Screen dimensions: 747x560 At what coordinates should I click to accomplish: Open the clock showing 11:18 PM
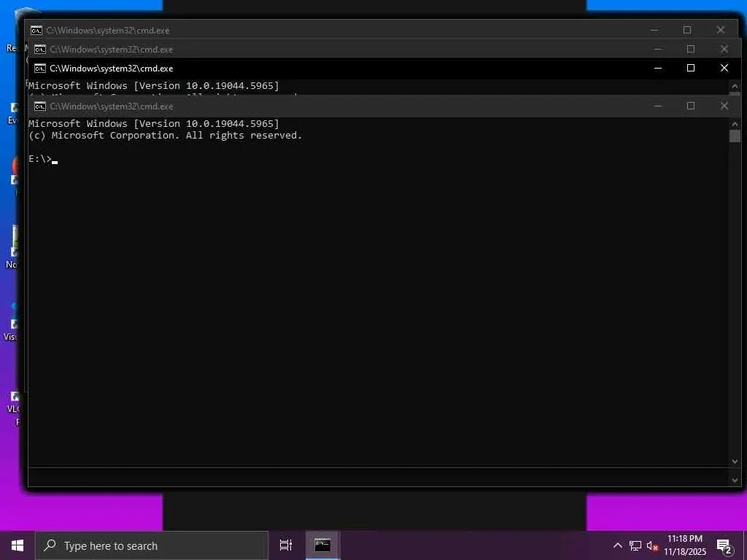tap(685, 545)
